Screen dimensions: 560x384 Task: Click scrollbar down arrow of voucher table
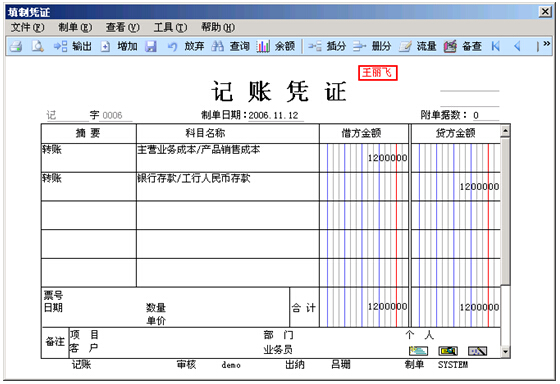[505, 352]
